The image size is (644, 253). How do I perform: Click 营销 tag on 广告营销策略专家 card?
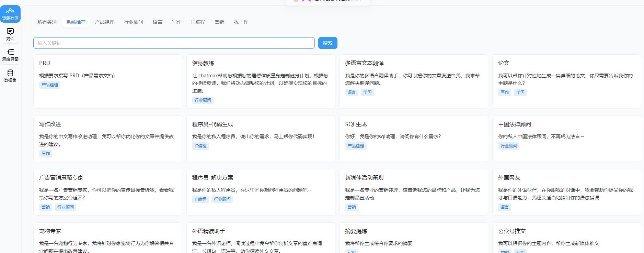[46, 207]
